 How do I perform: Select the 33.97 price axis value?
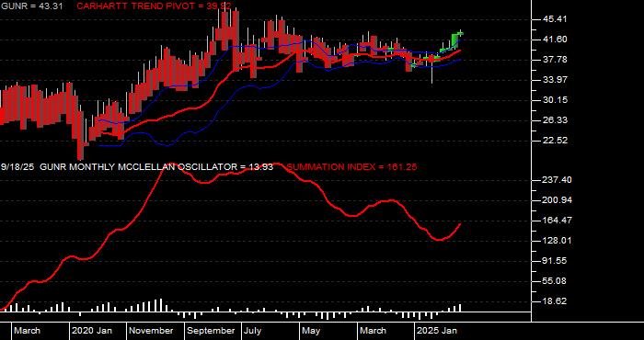click(x=555, y=80)
